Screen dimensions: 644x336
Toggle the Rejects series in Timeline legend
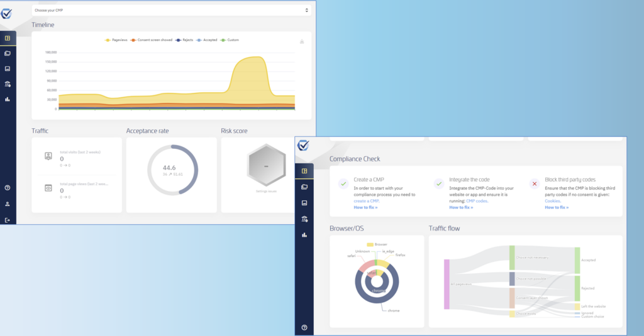click(184, 40)
